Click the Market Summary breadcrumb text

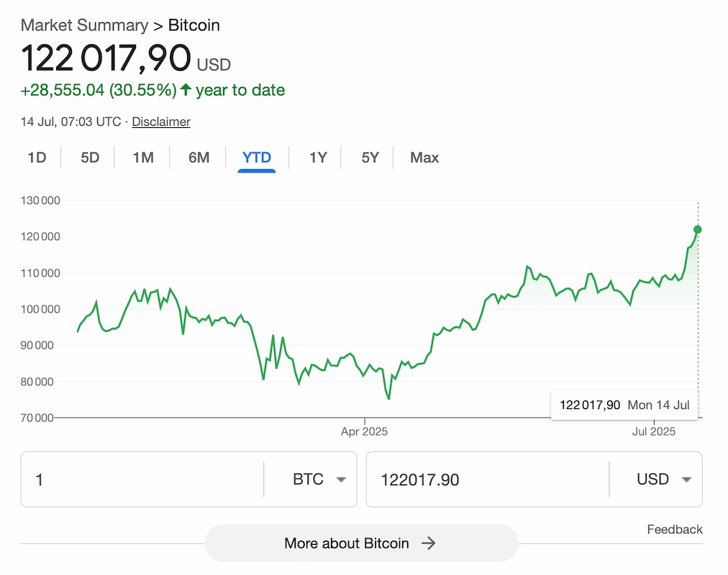click(84, 25)
